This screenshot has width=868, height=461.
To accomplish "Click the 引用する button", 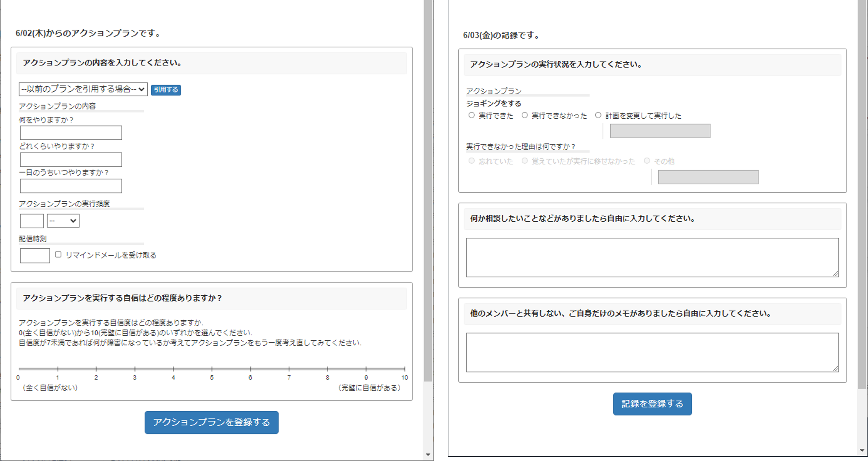I will click(x=166, y=90).
